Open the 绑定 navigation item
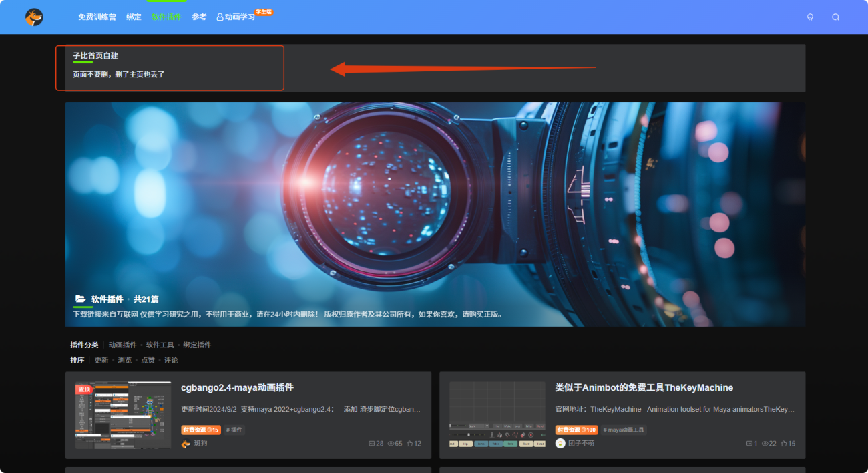 (x=134, y=17)
